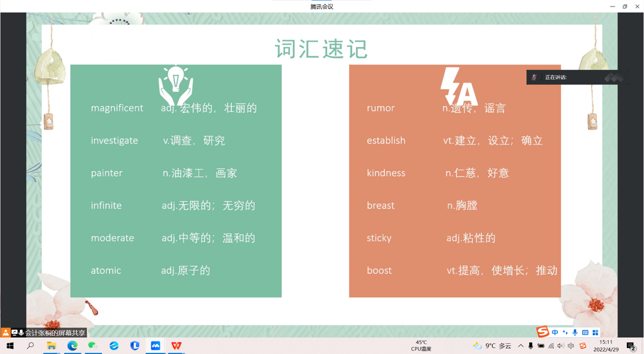Open Tencent Meeting from the taskbar
This screenshot has width=644, height=354.
(x=155, y=346)
